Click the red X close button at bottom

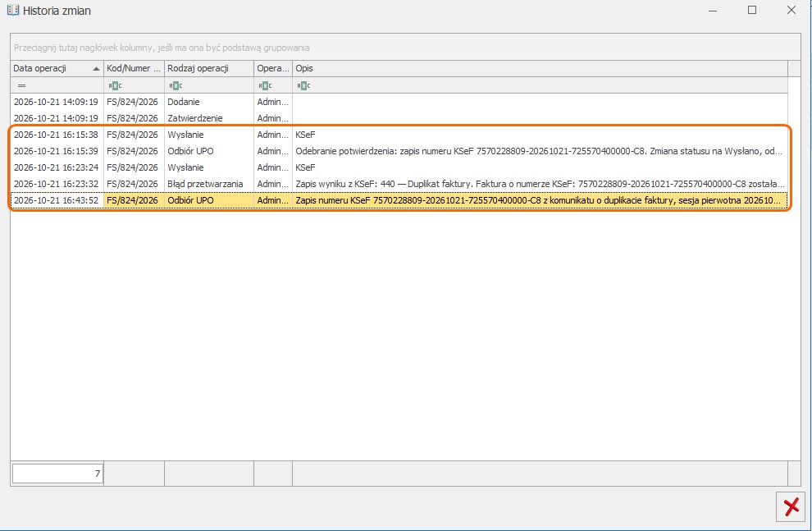click(791, 506)
